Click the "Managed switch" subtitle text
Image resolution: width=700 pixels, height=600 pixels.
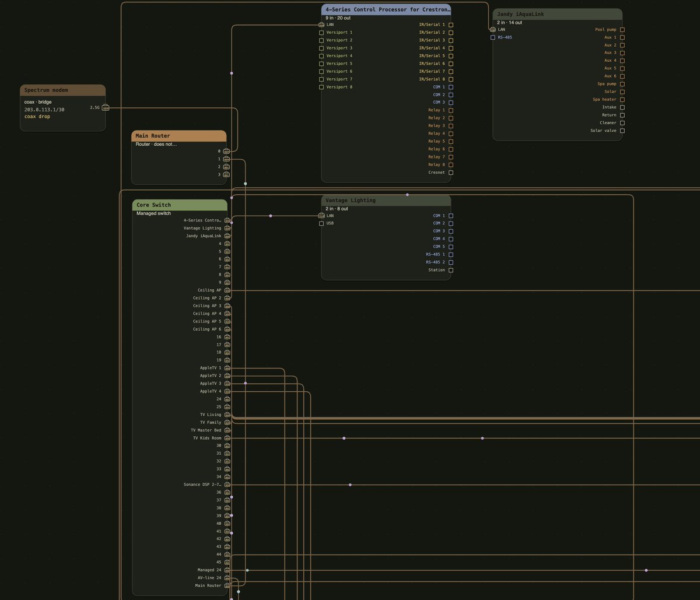pos(153,213)
